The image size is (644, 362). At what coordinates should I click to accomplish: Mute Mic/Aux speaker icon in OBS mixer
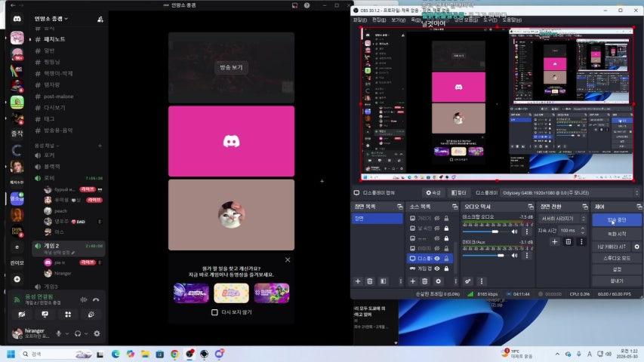(x=515, y=256)
